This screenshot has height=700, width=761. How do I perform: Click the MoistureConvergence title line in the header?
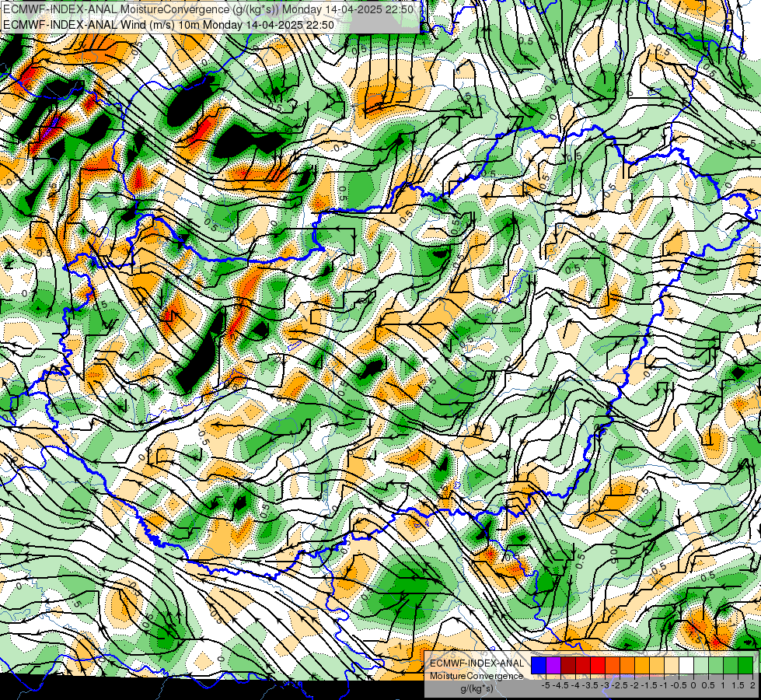click(208, 9)
